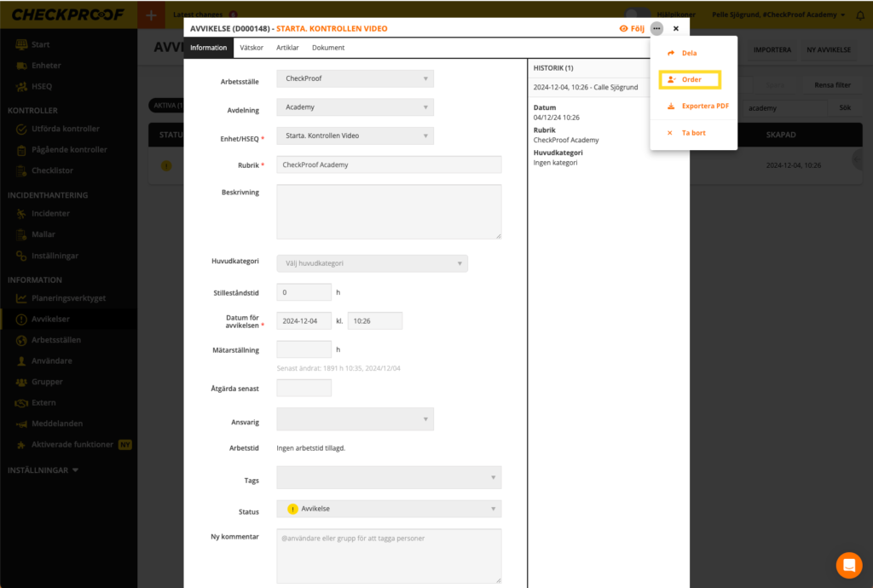Click the Planeringsverktyget chart icon
Screen dimensions: 873x588
click(x=20, y=298)
